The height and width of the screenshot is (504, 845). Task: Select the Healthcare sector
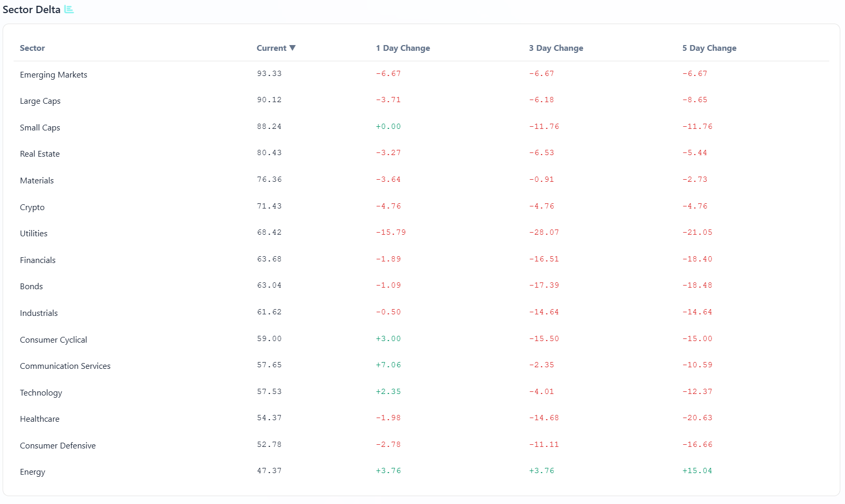[40, 419]
